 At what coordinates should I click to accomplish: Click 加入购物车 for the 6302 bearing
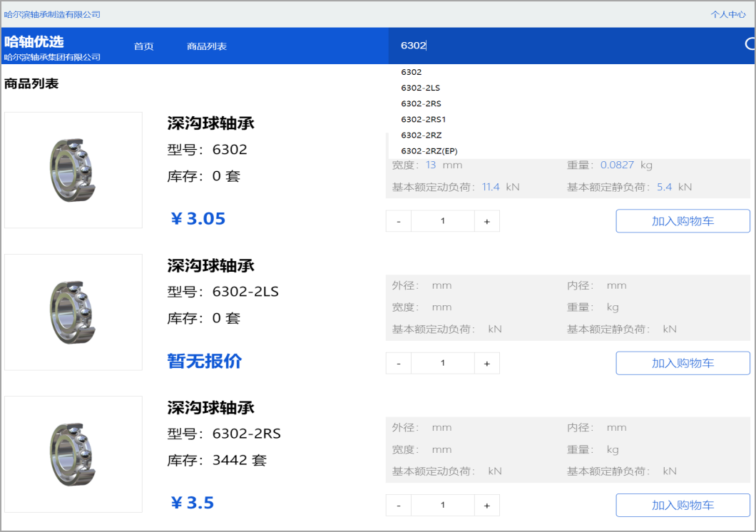(682, 220)
